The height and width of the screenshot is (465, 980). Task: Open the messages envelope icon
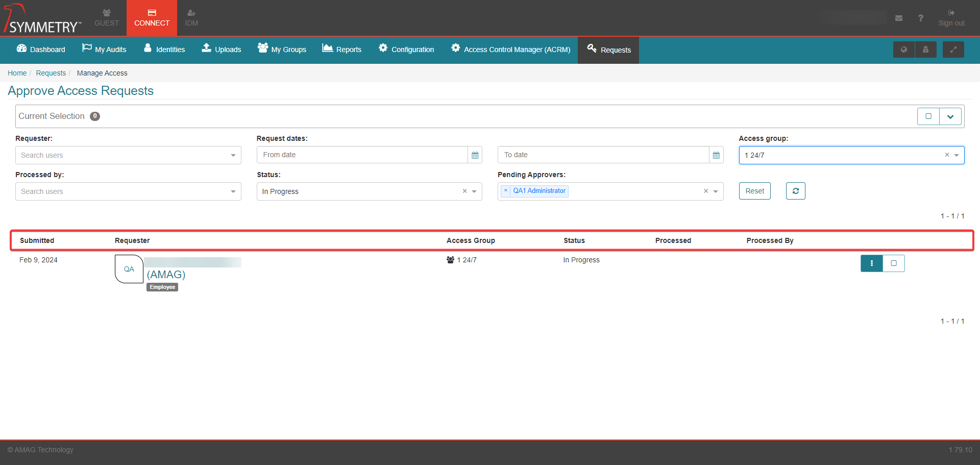[899, 18]
